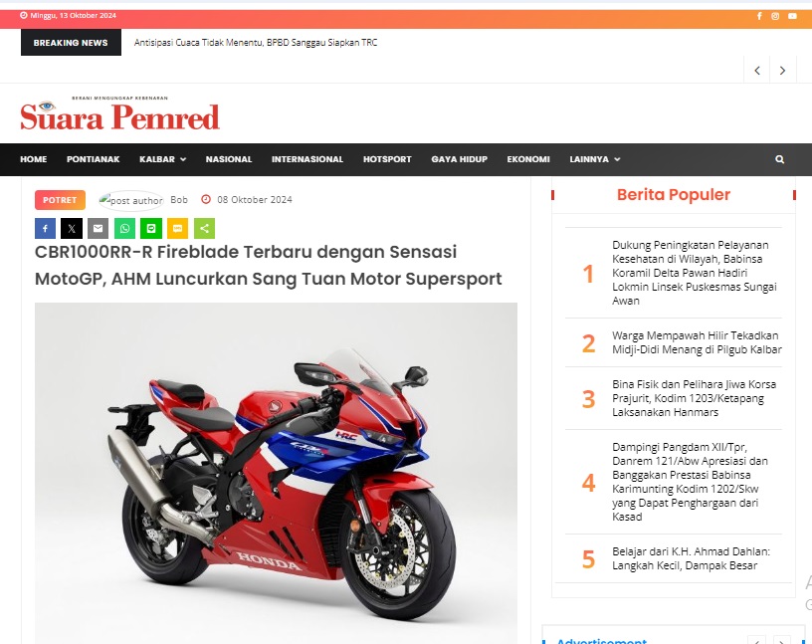Share article on Facebook
The image size is (812, 644).
(x=45, y=229)
